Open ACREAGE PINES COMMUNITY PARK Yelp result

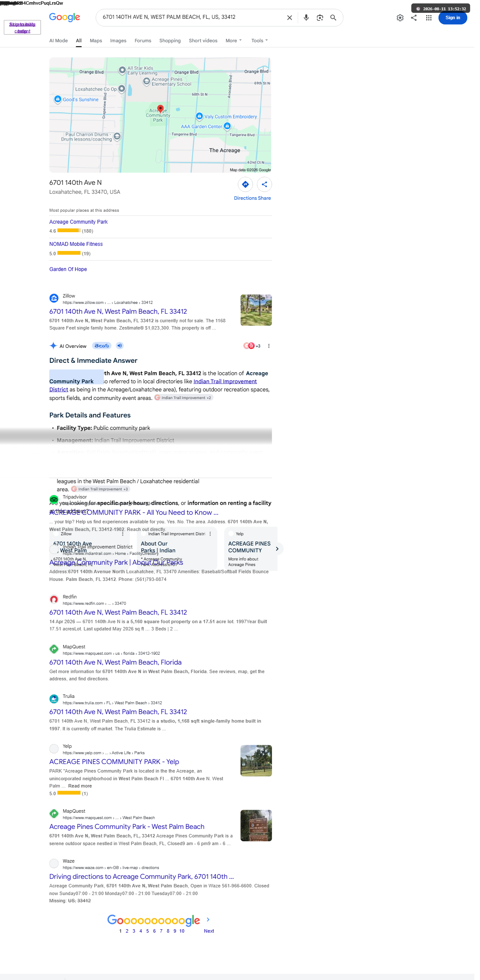(x=114, y=762)
